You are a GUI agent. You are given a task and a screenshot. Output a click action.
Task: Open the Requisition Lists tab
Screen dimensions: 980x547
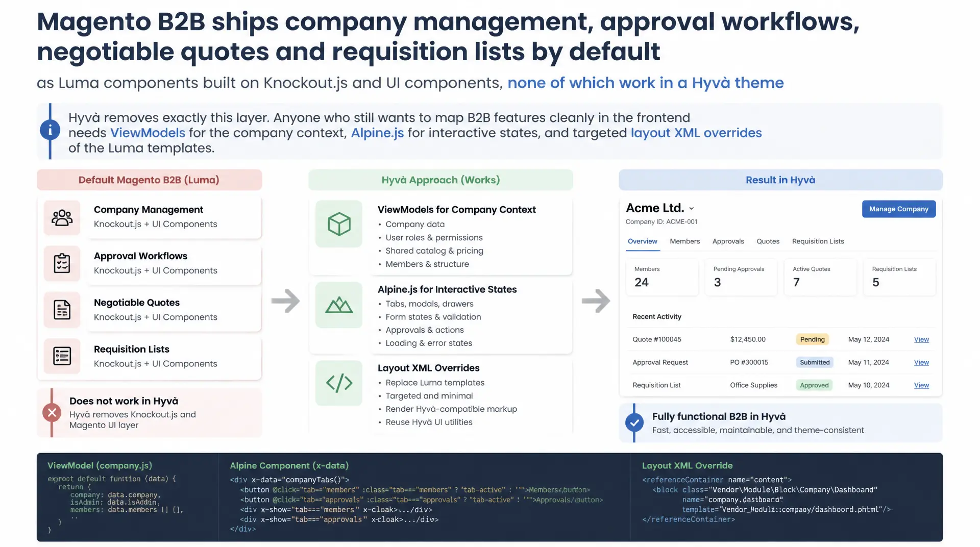coord(818,241)
